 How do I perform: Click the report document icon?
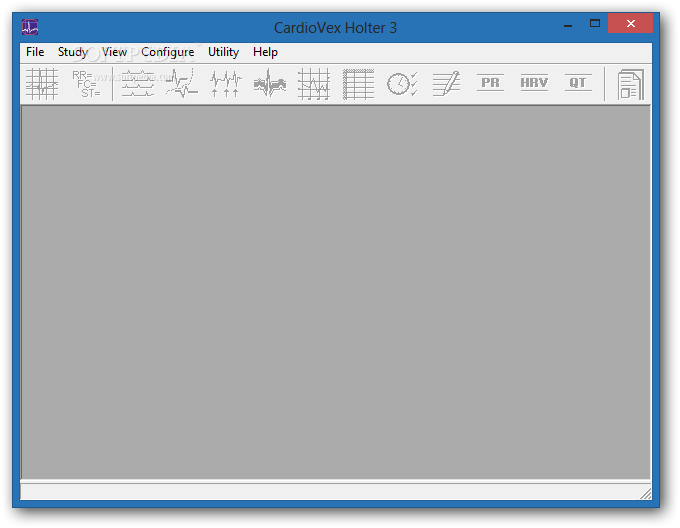click(x=630, y=85)
